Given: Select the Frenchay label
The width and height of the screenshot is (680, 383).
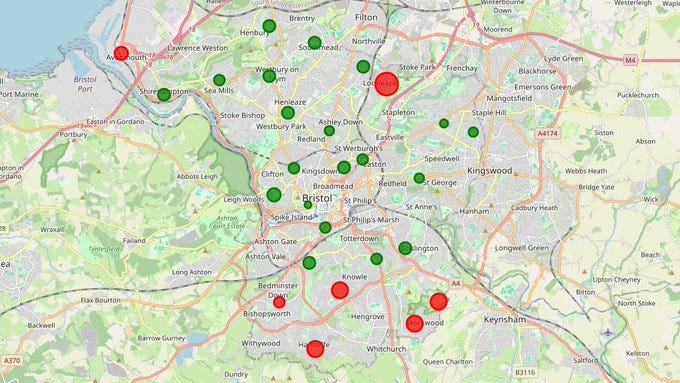Looking at the screenshot, I should pos(462,68).
